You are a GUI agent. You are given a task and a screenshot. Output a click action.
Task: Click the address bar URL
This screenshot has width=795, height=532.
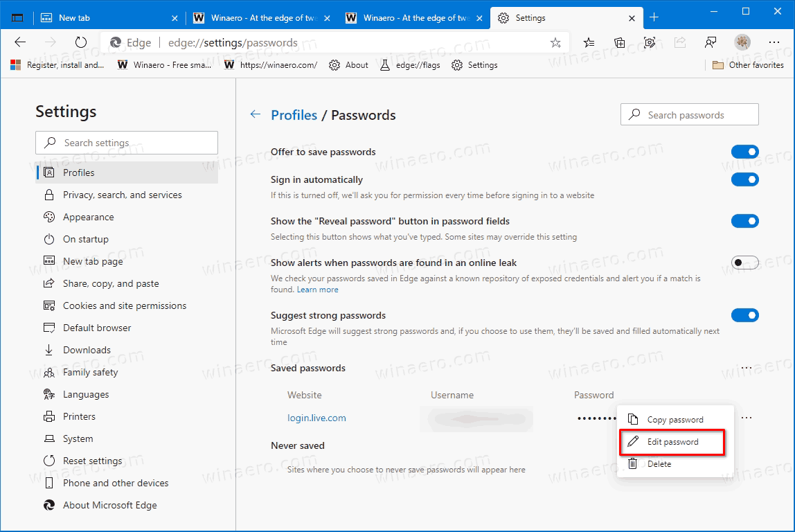coord(233,42)
